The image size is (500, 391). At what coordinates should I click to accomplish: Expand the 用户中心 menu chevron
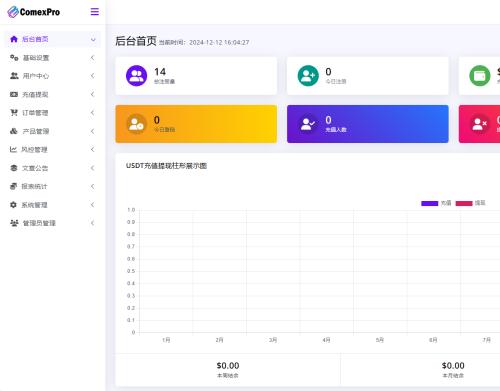coord(93,76)
